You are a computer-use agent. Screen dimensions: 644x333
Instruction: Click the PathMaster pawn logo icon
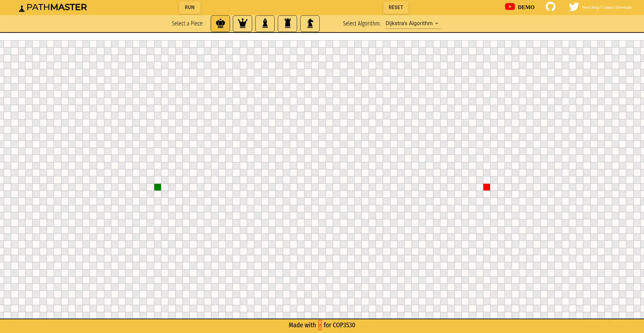pyautogui.click(x=22, y=8)
